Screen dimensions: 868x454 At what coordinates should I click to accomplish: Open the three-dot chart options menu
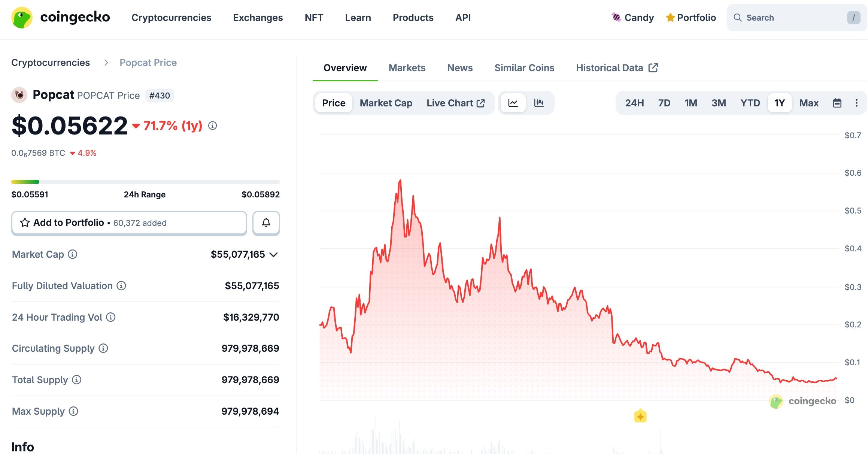pos(856,103)
